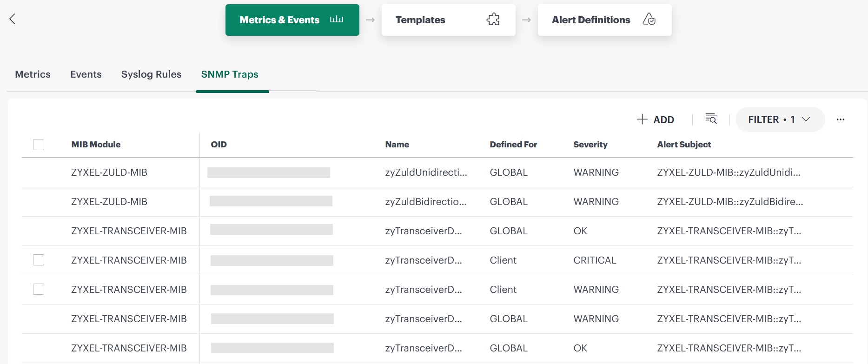Click the FILTER • 1 button

[780, 119]
